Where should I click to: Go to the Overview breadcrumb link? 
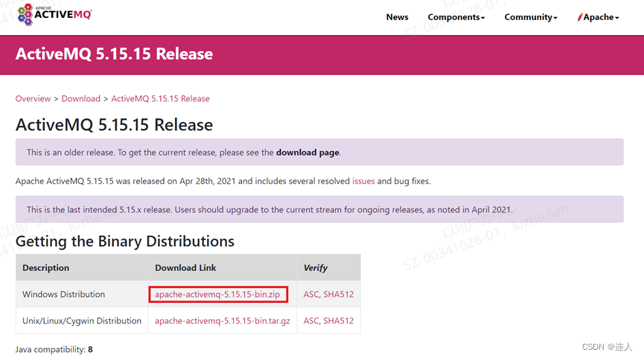click(33, 98)
